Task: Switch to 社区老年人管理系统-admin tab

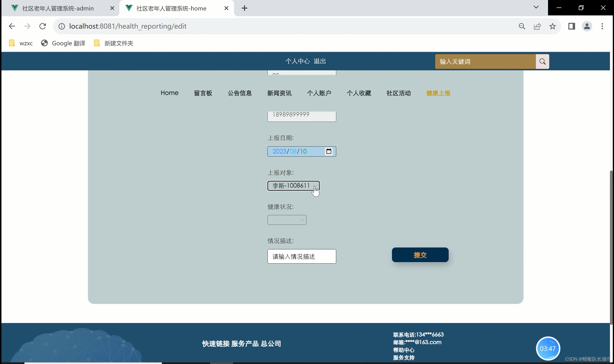Action: coord(58,8)
